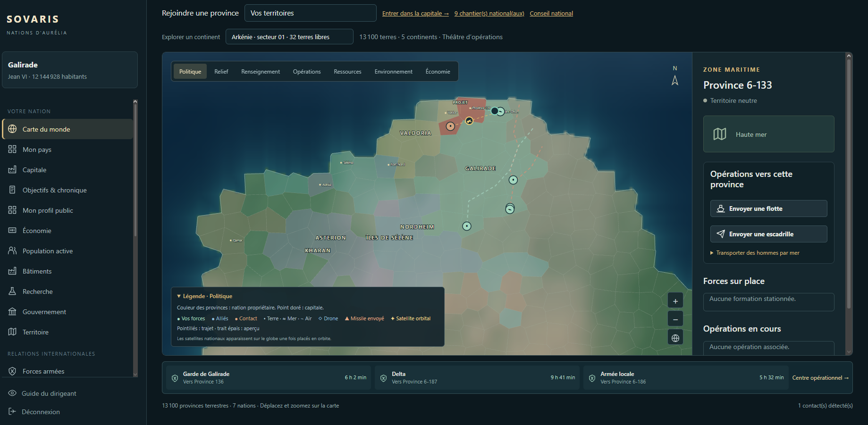Switch to Environnement map tab
868x425 pixels.
(x=394, y=72)
